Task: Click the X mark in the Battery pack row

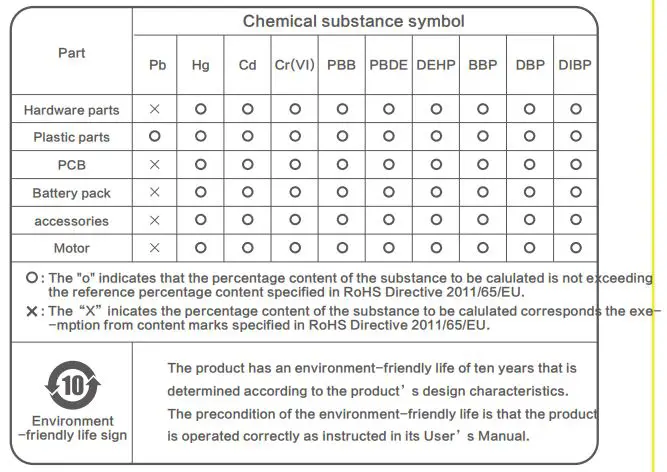Action: point(155,191)
